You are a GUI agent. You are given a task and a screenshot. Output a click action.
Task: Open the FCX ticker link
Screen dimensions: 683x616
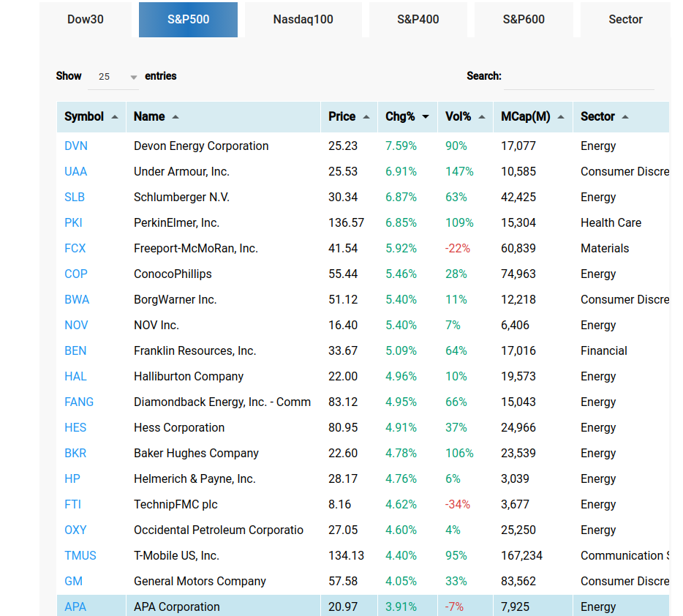(x=75, y=248)
